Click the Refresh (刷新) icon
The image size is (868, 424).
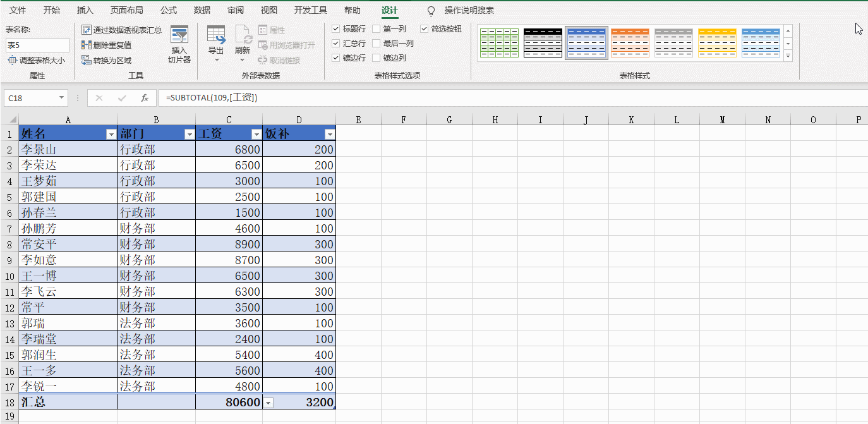point(243,34)
